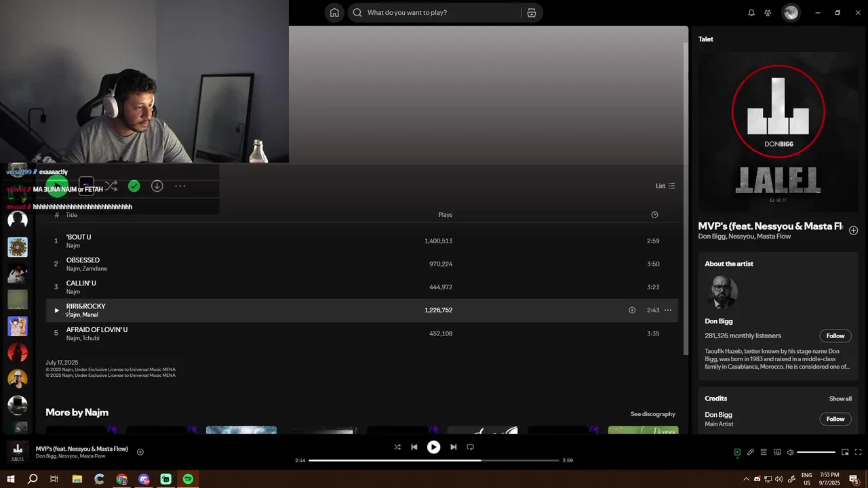Seek within the song progress bar

point(434,460)
